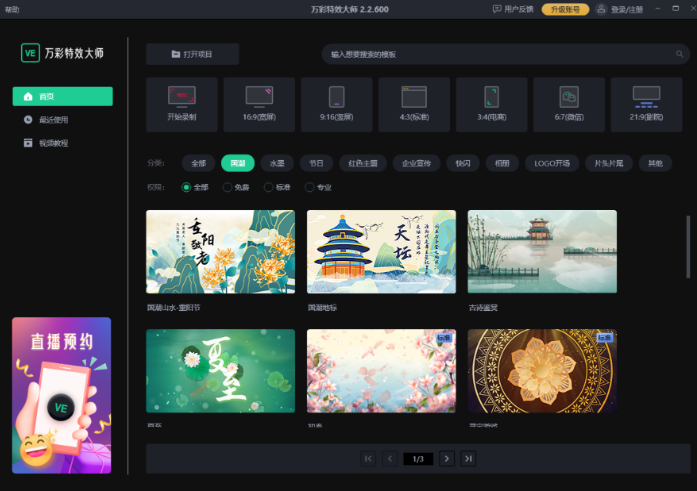Viewport: 697px width, 491px height.
Task: Open the golden flower mandala template
Action: [x=542, y=371]
